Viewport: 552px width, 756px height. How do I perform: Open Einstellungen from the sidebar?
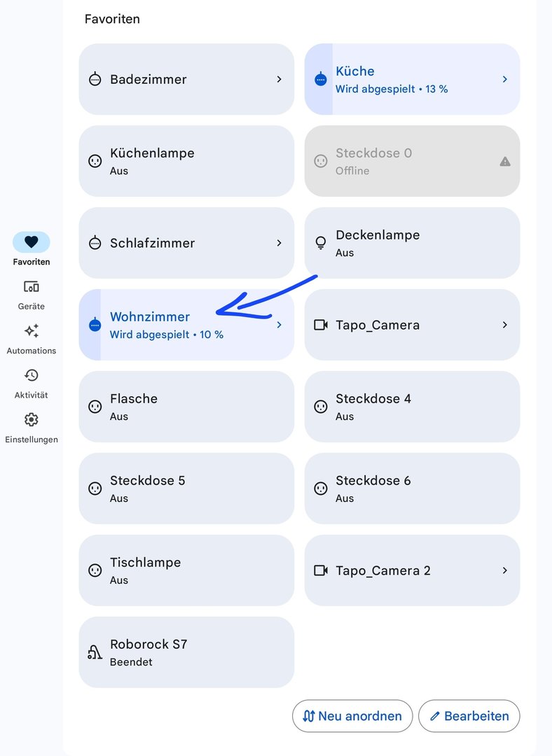click(32, 428)
